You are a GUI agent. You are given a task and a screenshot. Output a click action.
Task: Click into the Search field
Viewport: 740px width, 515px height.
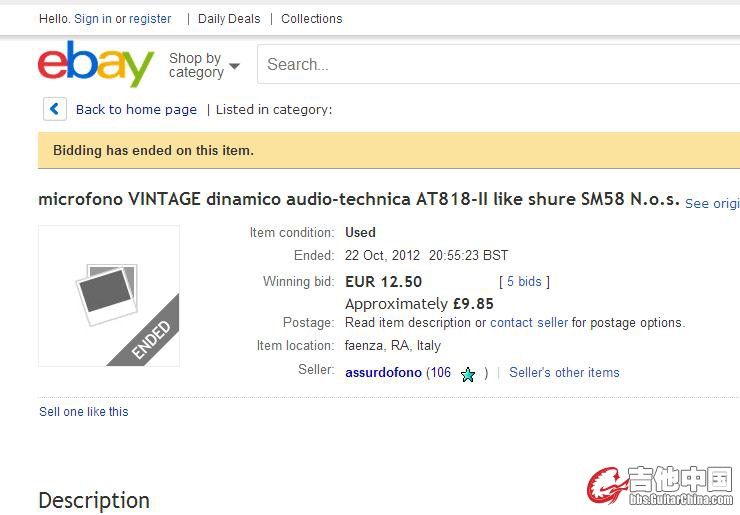[498, 64]
